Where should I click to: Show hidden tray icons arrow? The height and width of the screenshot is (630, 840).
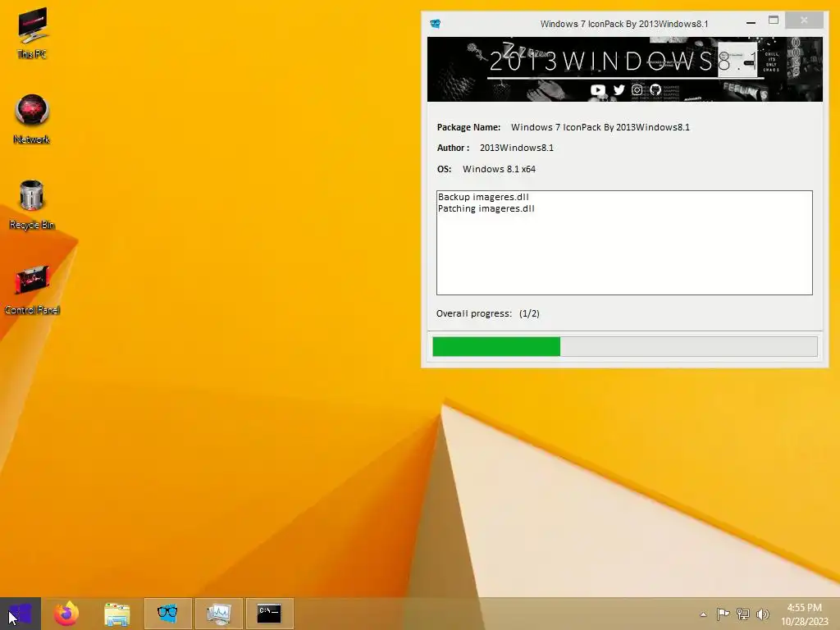click(703, 614)
